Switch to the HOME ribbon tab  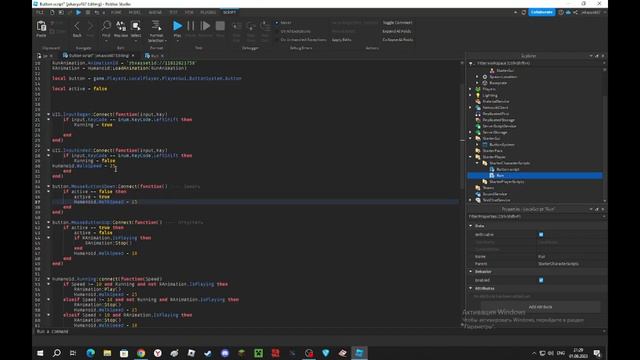(x=116, y=12)
